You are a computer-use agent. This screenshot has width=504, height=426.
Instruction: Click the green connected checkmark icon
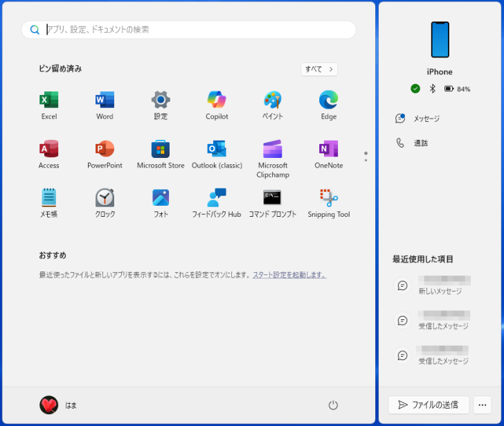(x=415, y=89)
